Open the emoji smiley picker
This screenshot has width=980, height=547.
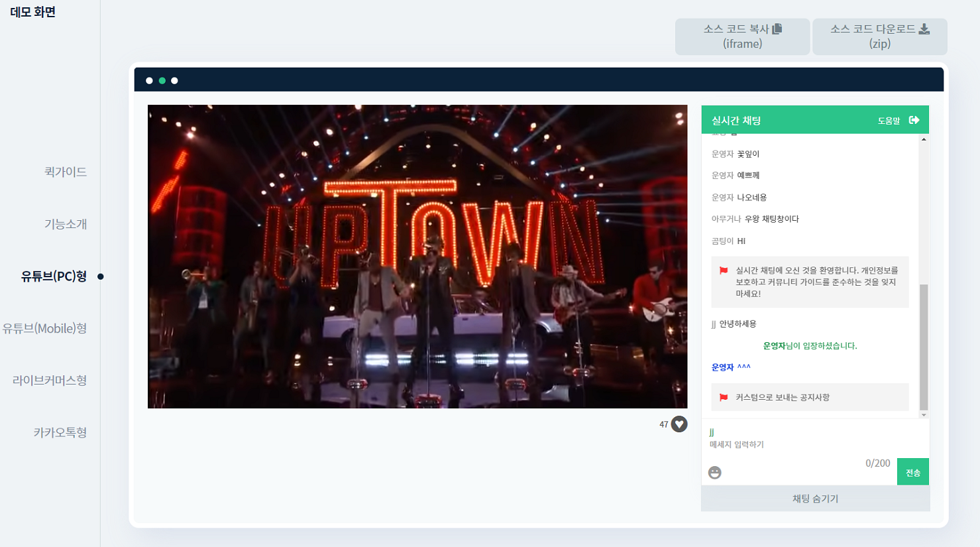[714, 472]
